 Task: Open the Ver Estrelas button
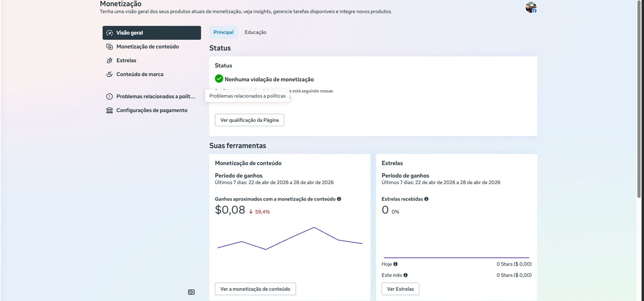[x=400, y=289]
